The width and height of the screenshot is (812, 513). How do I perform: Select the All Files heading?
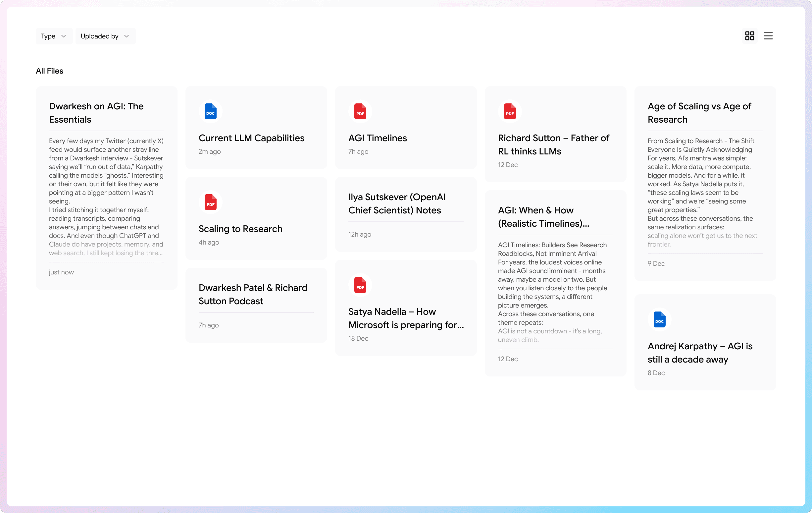[x=50, y=71]
